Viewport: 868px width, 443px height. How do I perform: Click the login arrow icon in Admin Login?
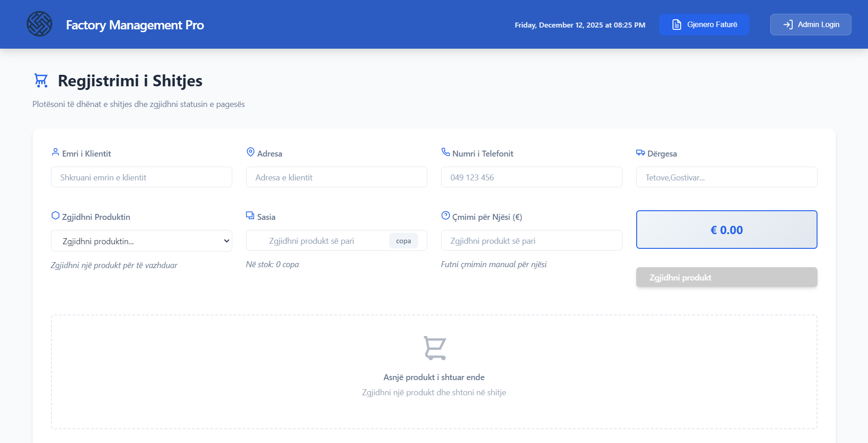tap(788, 24)
